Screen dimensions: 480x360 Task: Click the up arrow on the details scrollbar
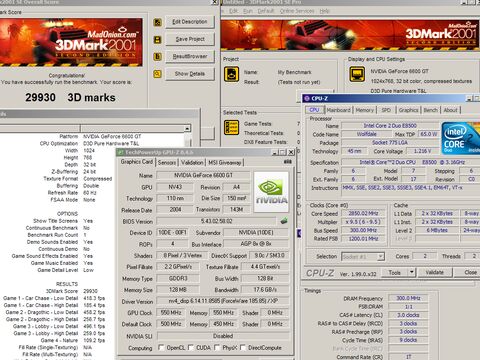coord(187,129)
